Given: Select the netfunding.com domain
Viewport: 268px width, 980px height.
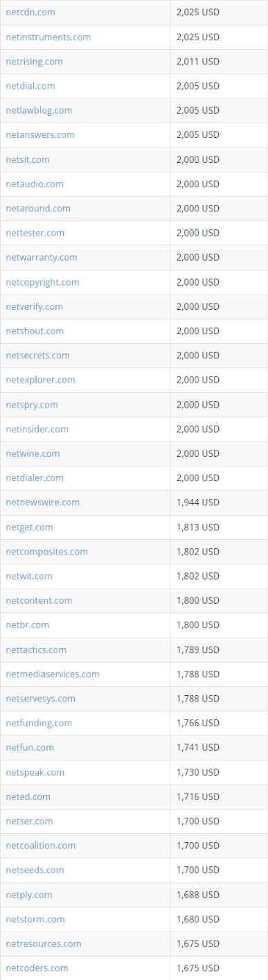Looking at the screenshot, I should coord(39,723).
